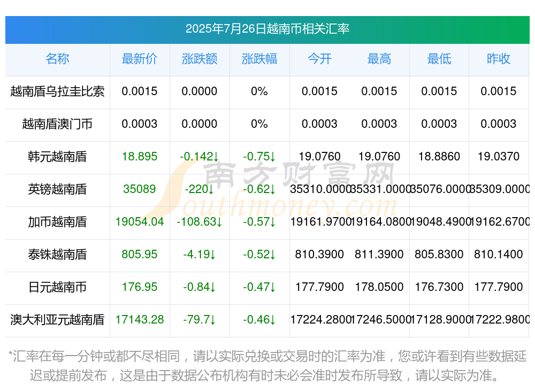Select the 泰铢越南盾 row name
Viewport: 535px width, 392px height.
tap(57, 255)
